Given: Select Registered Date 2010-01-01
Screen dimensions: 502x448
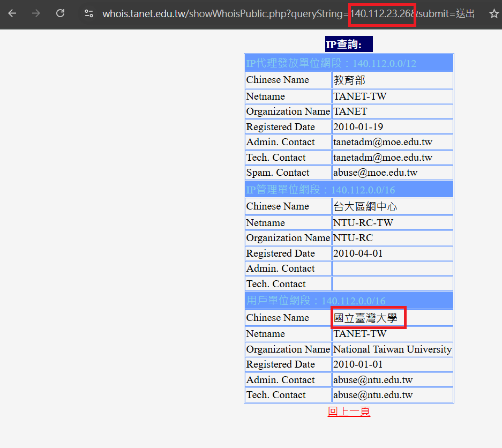Looking at the screenshot, I should (393, 364).
